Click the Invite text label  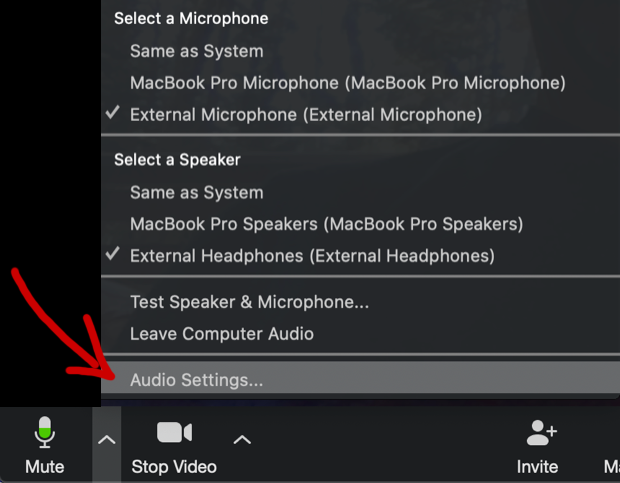[537, 467]
